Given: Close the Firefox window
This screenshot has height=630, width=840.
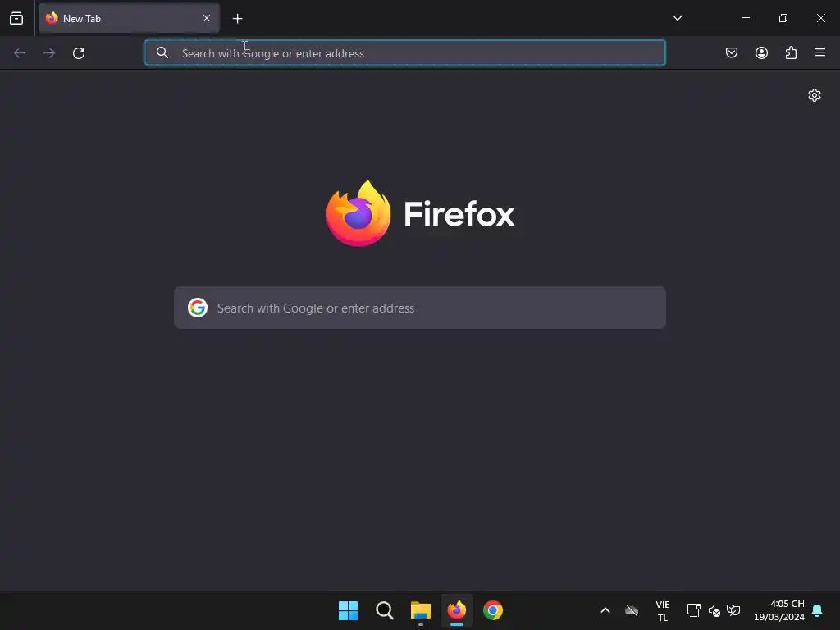Looking at the screenshot, I should pos(820,18).
